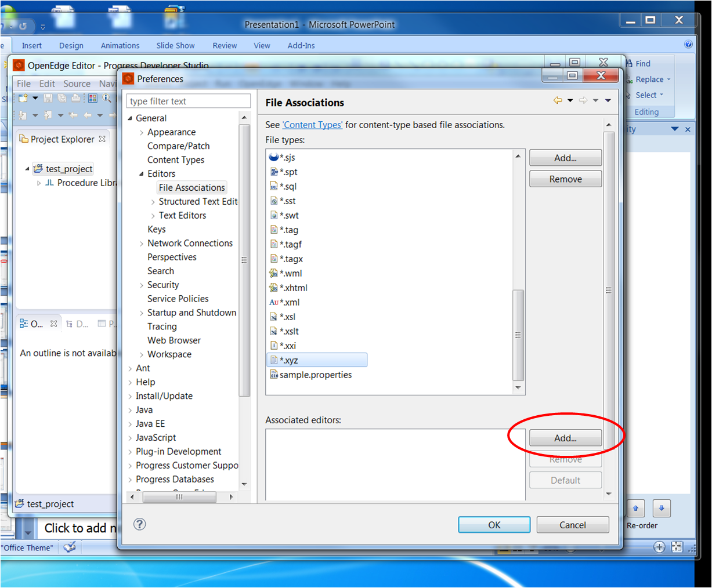Viewport: 712px width, 588px height.
Task: Click the Print icon in OpenEdge toolbar
Action: (75, 98)
